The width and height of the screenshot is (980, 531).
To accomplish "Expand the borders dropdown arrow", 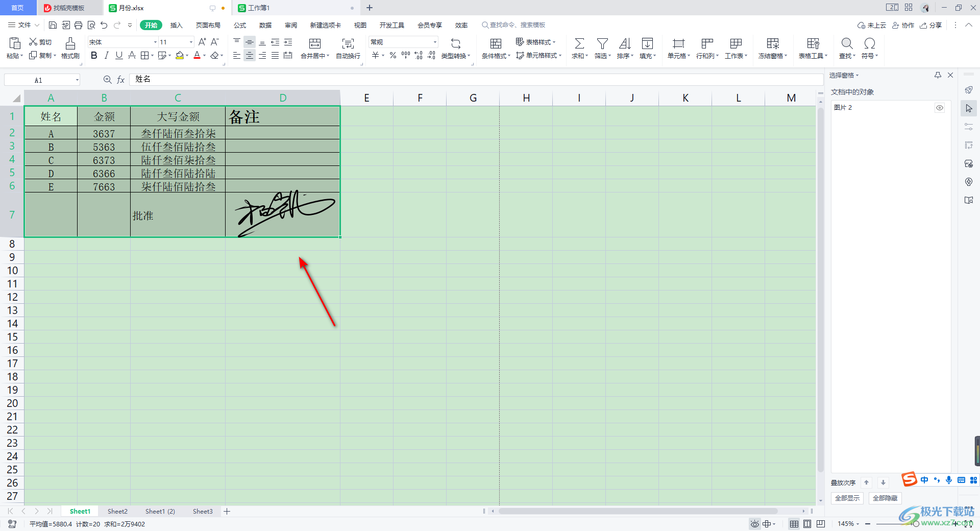I will (x=152, y=56).
